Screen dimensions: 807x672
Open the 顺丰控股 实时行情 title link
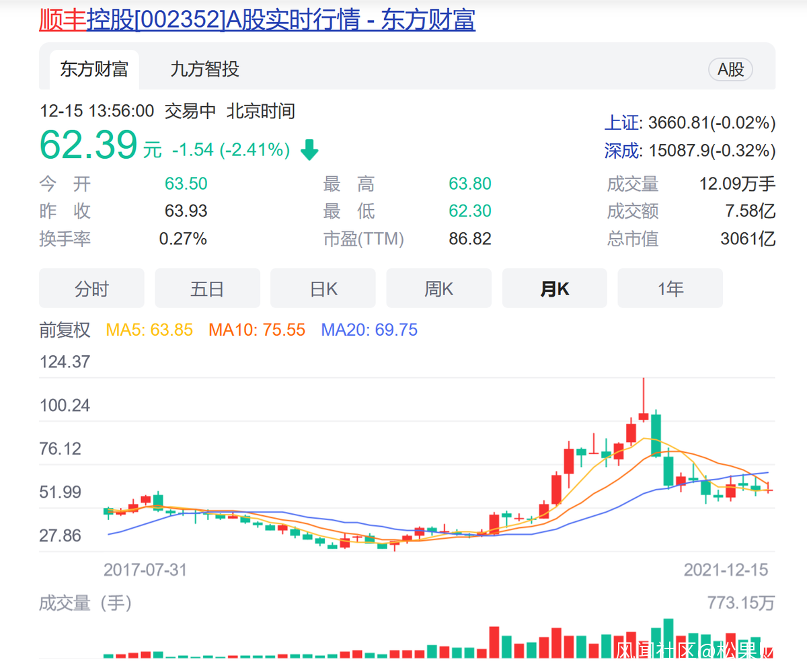point(258,20)
